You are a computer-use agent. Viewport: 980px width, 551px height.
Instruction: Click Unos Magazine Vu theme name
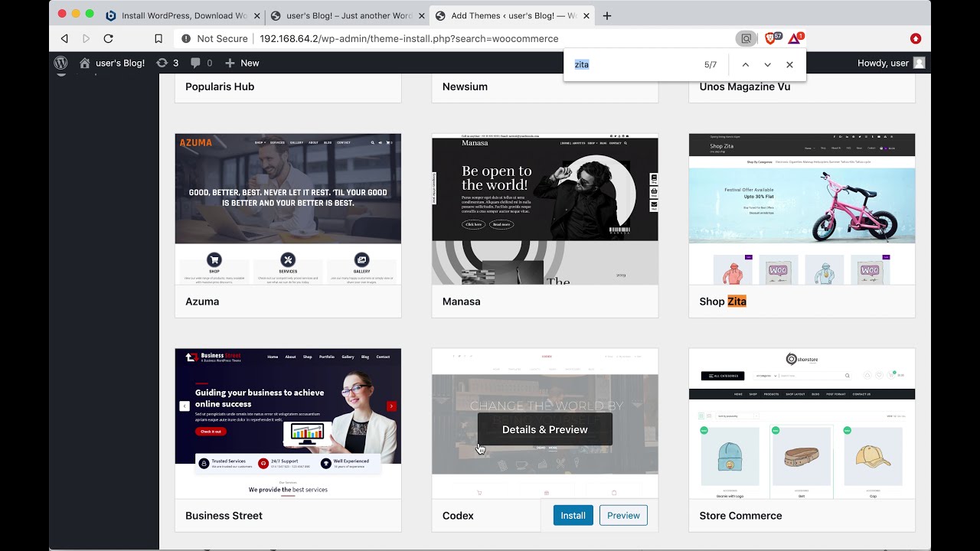coord(745,86)
